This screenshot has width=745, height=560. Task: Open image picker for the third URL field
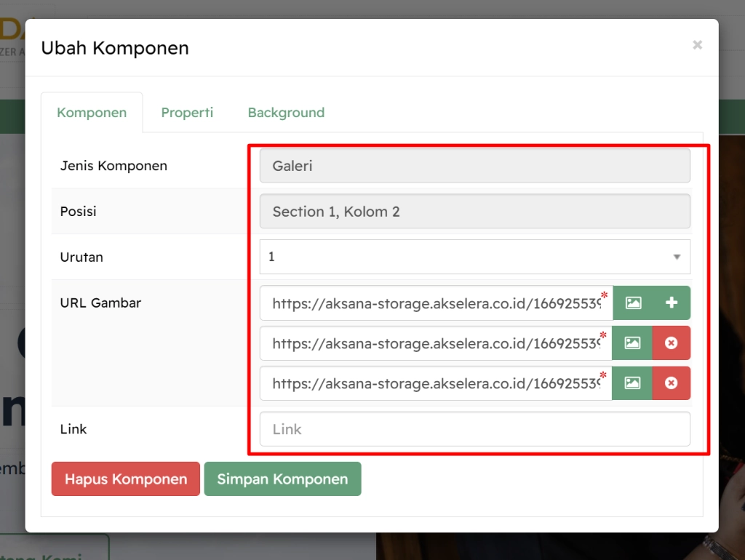click(632, 383)
